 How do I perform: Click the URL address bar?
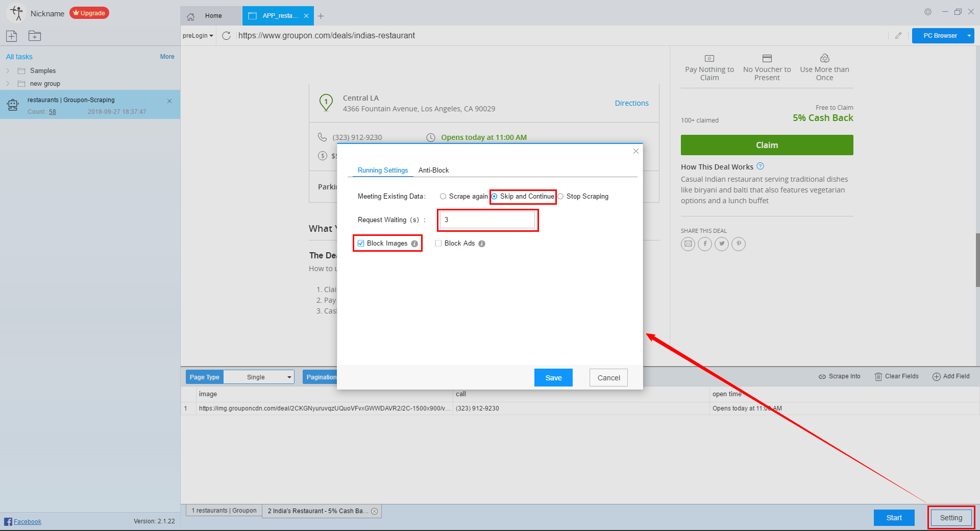click(x=561, y=36)
